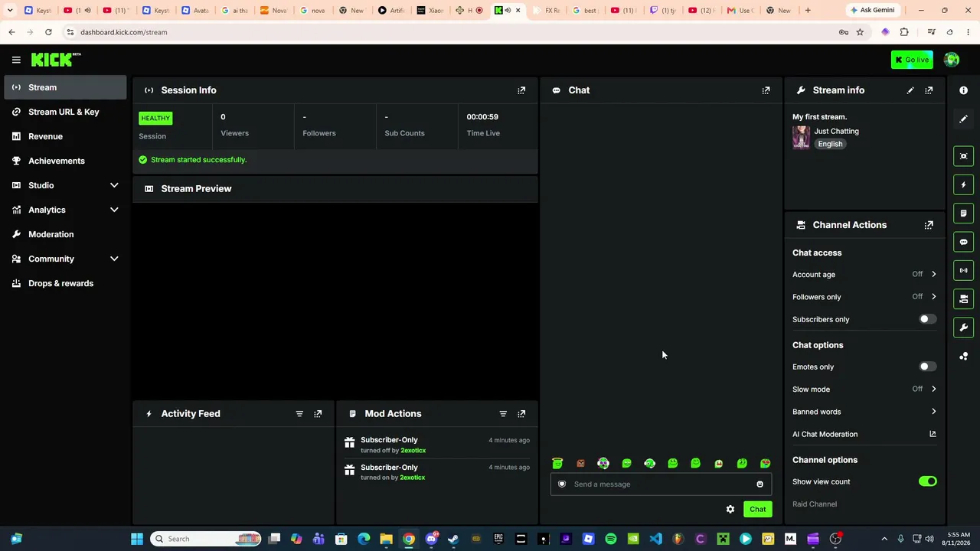Open a new browser tab
Viewport: 980px width, 551px height.
[x=807, y=11]
